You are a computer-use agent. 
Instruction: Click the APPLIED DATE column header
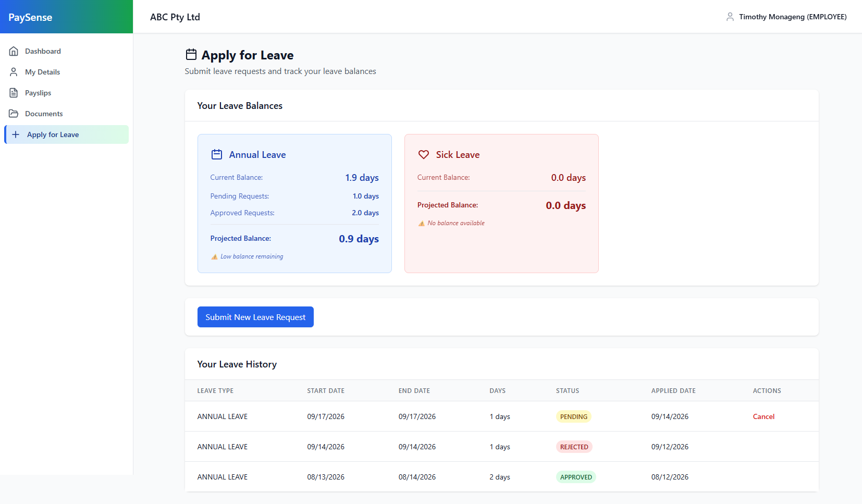coord(673,390)
